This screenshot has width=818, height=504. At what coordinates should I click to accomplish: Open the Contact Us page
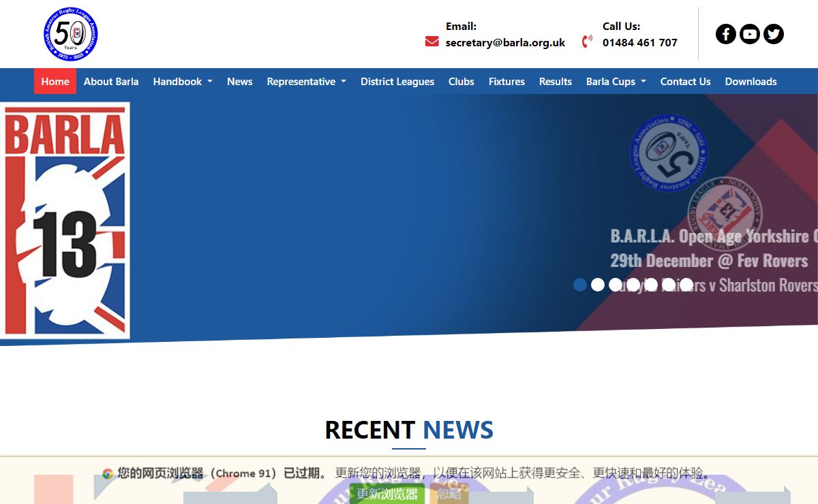click(x=685, y=81)
